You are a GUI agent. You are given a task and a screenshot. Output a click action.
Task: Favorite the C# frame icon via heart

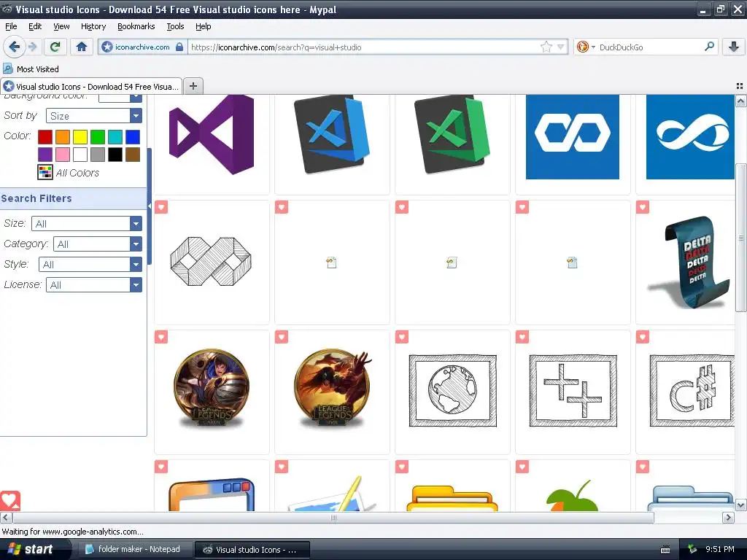(x=643, y=337)
